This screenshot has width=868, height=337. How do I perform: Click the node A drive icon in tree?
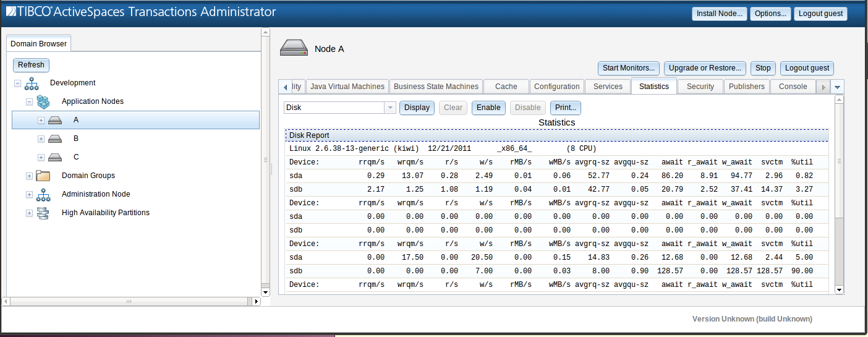tap(55, 120)
